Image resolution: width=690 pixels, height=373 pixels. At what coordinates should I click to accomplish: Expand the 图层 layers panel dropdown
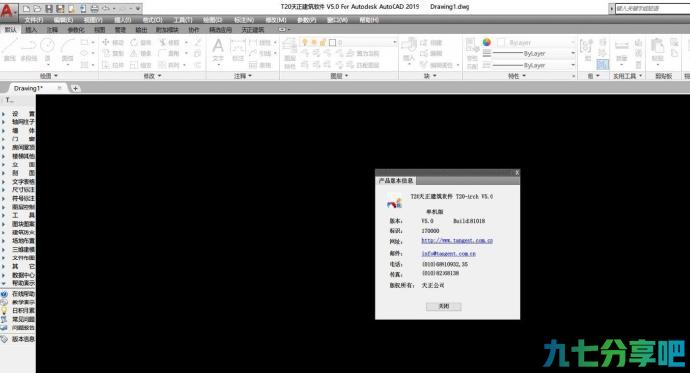[339, 76]
